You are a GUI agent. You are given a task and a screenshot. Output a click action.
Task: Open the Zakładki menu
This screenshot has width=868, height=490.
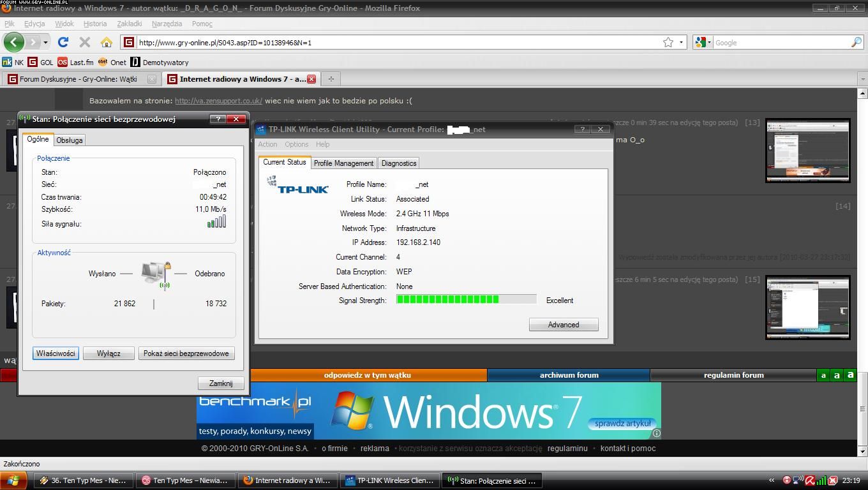tap(129, 24)
